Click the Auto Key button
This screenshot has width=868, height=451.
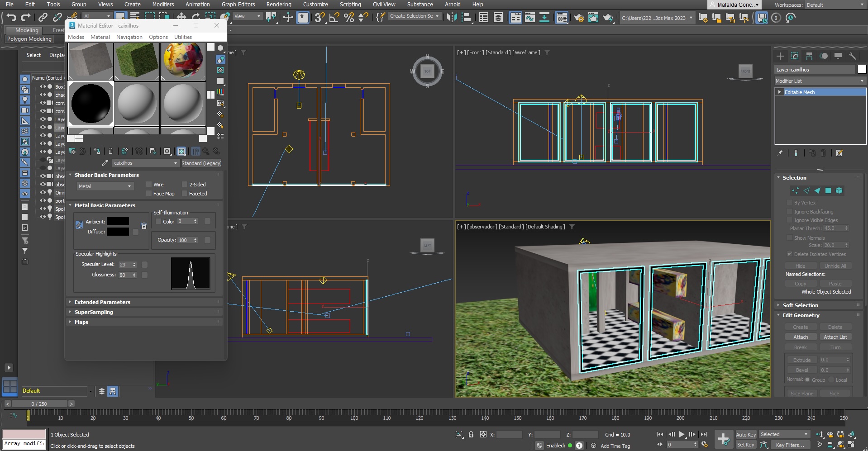point(745,435)
